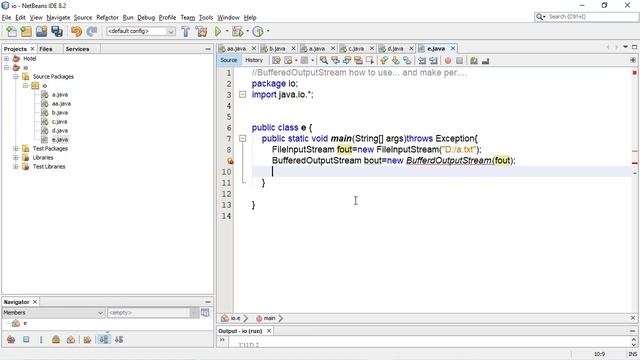Expand the Test Packages node
The width and height of the screenshot is (640, 360).
pos(16,149)
